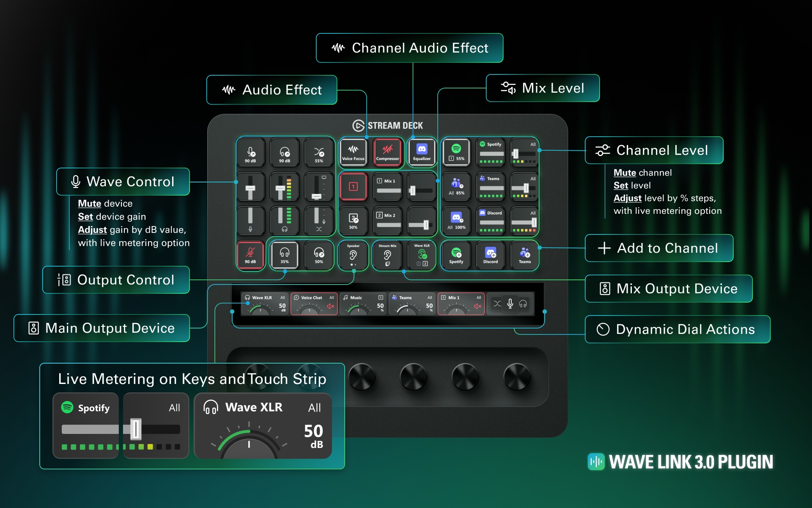Toggle the muted microphone 90 dB key

point(250,255)
